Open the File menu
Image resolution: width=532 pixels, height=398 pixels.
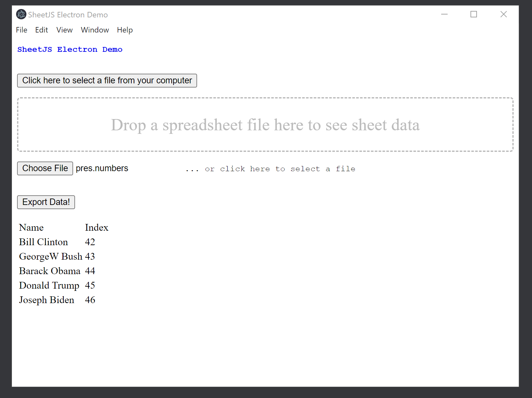tap(21, 30)
